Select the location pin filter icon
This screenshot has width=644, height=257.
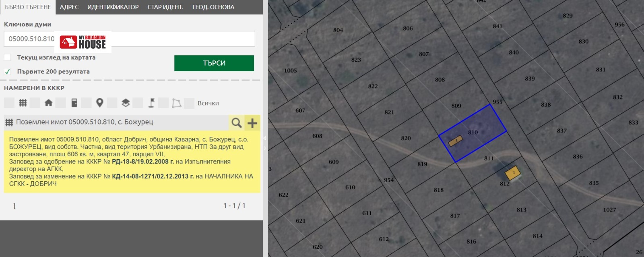pos(100,103)
